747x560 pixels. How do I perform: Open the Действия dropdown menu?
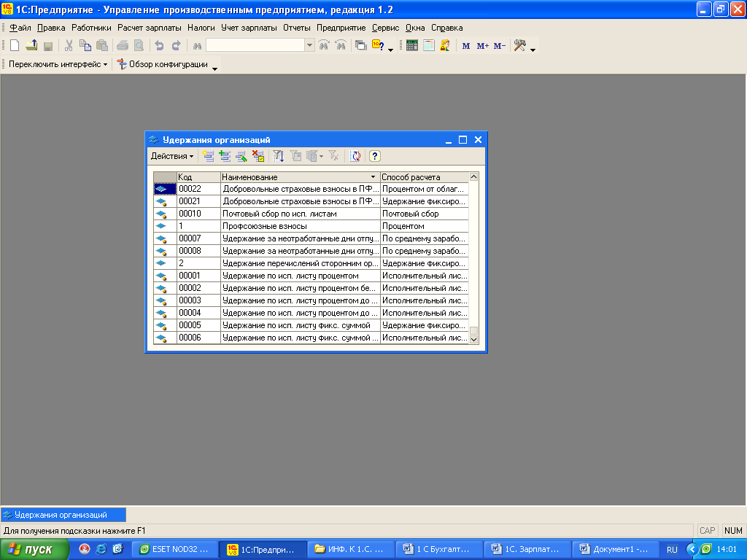[172, 156]
